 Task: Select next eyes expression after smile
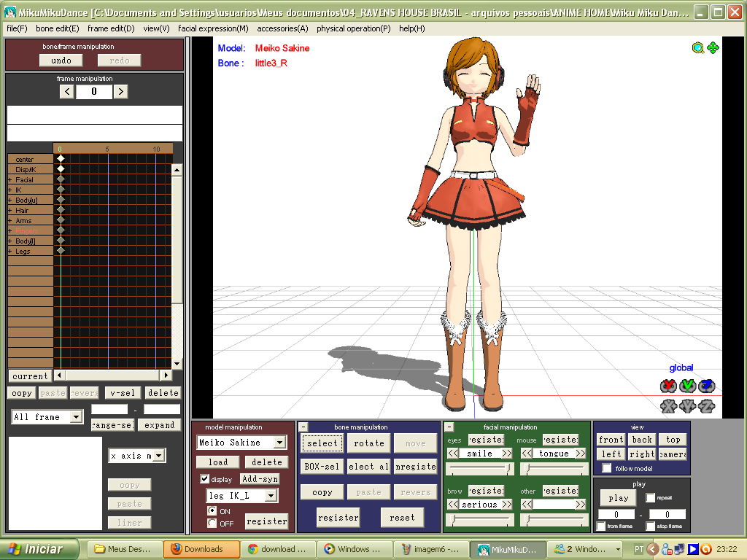click(507, 454)
